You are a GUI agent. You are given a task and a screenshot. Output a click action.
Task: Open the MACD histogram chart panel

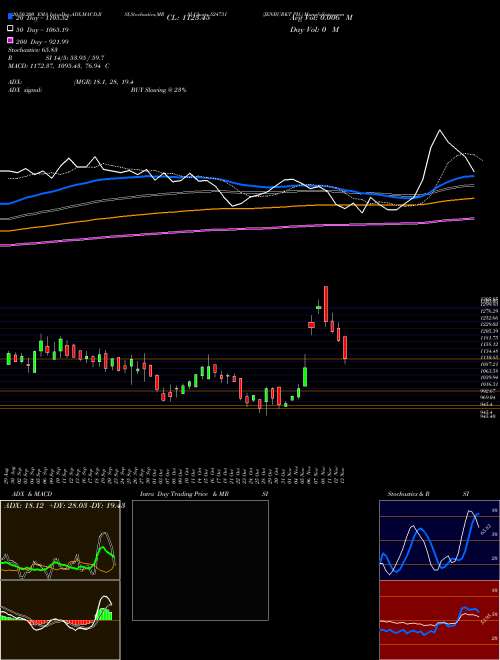pos(60,620)
